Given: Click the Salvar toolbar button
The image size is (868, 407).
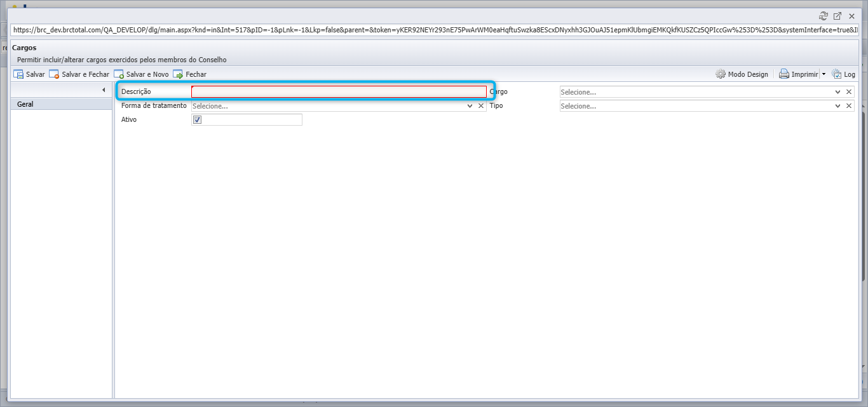Looking at the screenshot, I should click(x=29, y=74).
